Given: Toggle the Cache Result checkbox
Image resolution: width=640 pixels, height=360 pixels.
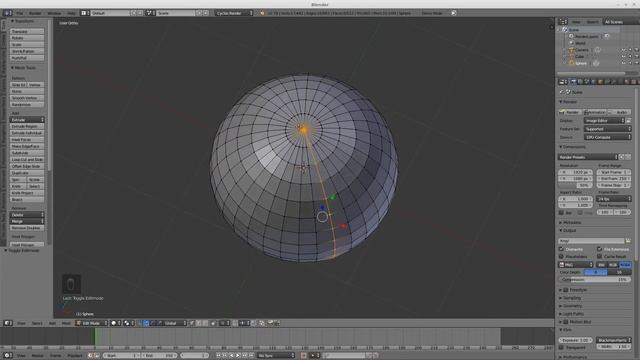Looking at the screenshot, I should [600, 256].
